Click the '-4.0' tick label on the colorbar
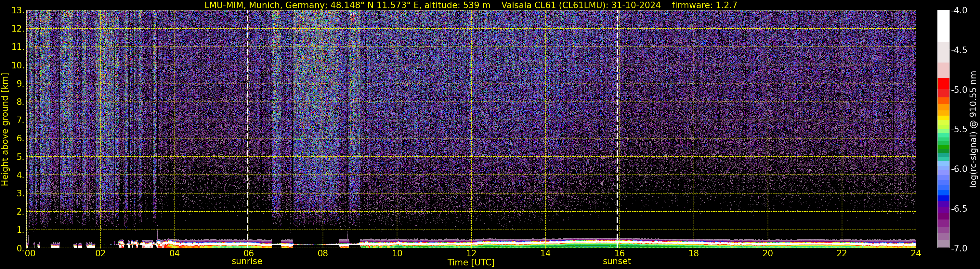This screenshot has width=980, height=269. (958, 11)
